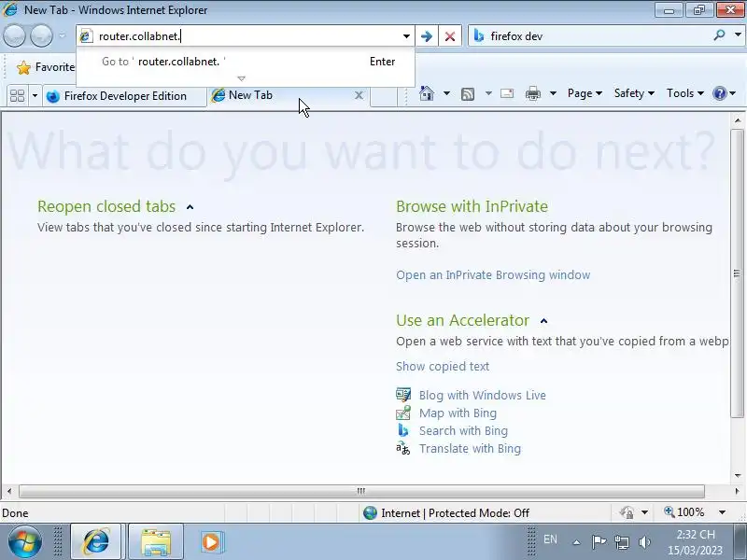Open an InPrivate Browsing window link
The image size is (747, 560).
pyautogui.click(x=493, y=274)
